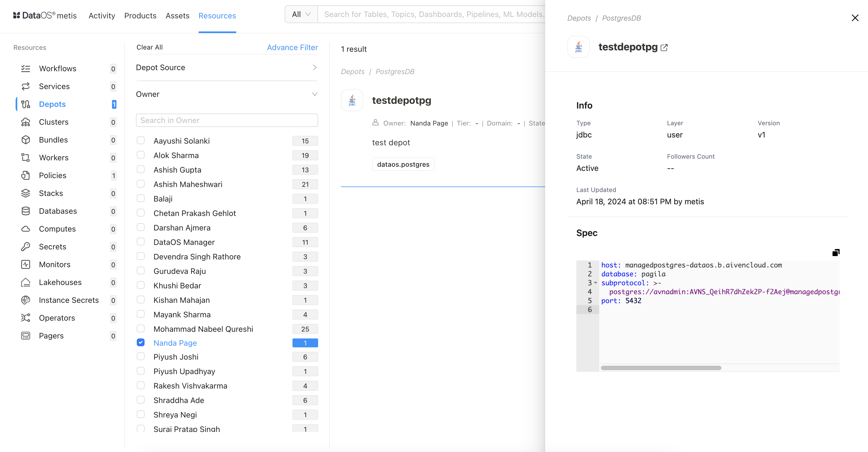Open the Clusters icon
This screenshot has width=868, height=452.
26,122
